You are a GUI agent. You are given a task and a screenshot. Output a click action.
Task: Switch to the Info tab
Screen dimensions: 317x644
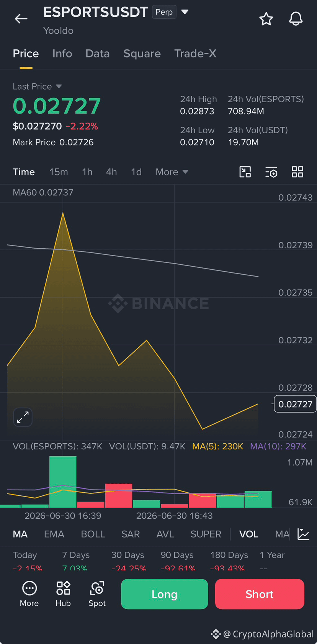(x=62, y=54)
